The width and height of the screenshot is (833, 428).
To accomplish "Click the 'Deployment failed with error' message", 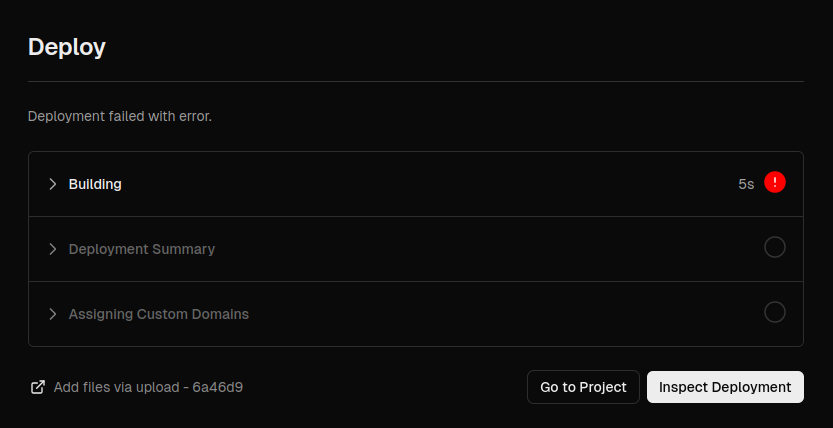I will pyautogui.click(x=120, y=116).
